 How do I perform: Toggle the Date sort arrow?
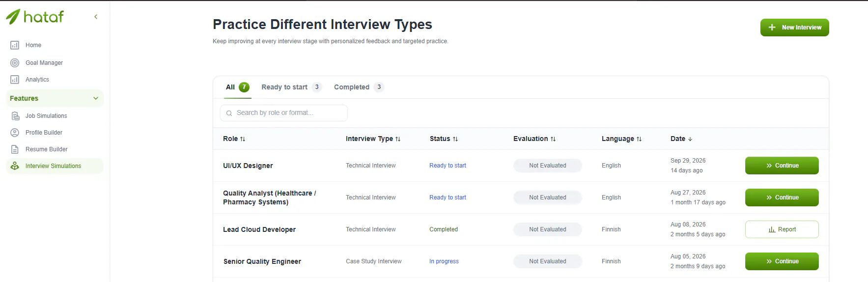click(x=690, y=139)
